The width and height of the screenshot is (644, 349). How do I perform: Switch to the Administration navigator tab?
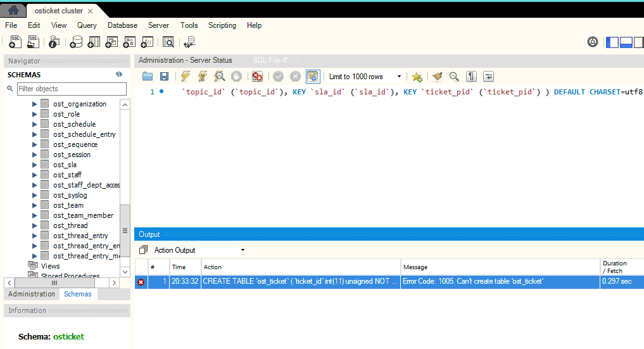pyautogui.click(x=32, y=294)
